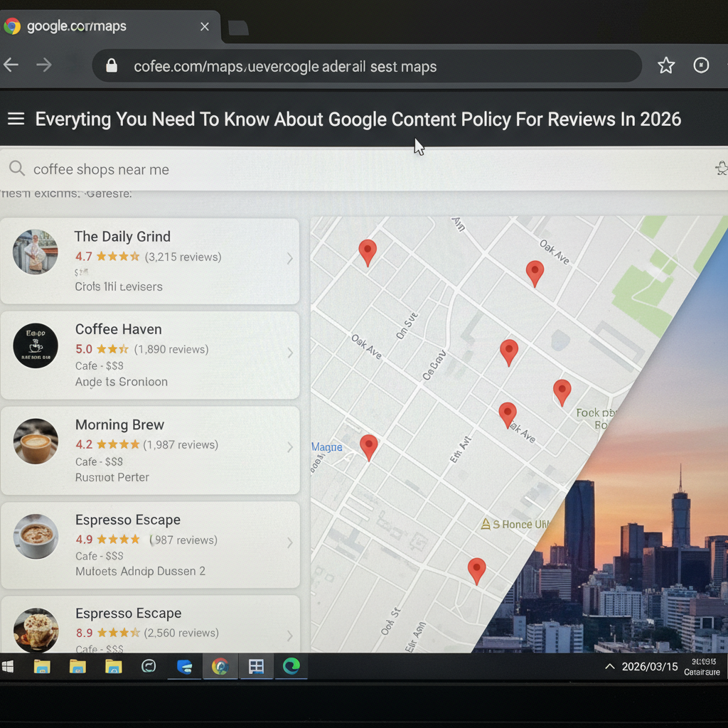This screenshot has height=728, width=728.
Task: Open a new browser tab
Action: pos(238,28)
